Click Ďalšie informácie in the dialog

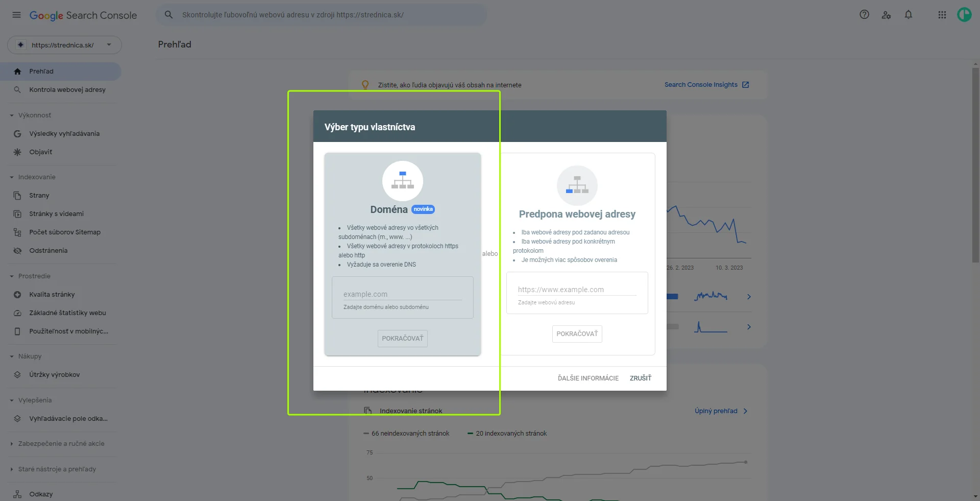pyautogui.click(x=588, y=378)
